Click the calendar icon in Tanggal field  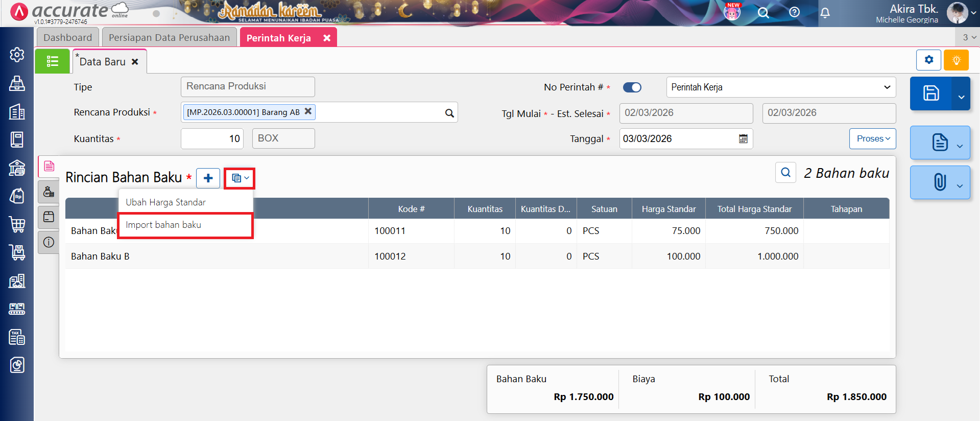coord(743,139)
